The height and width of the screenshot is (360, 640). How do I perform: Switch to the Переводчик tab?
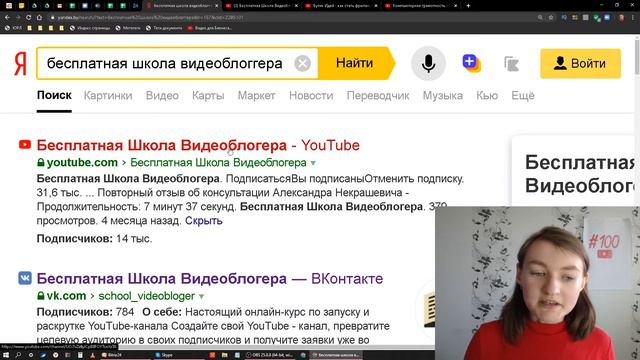(378, 96)
